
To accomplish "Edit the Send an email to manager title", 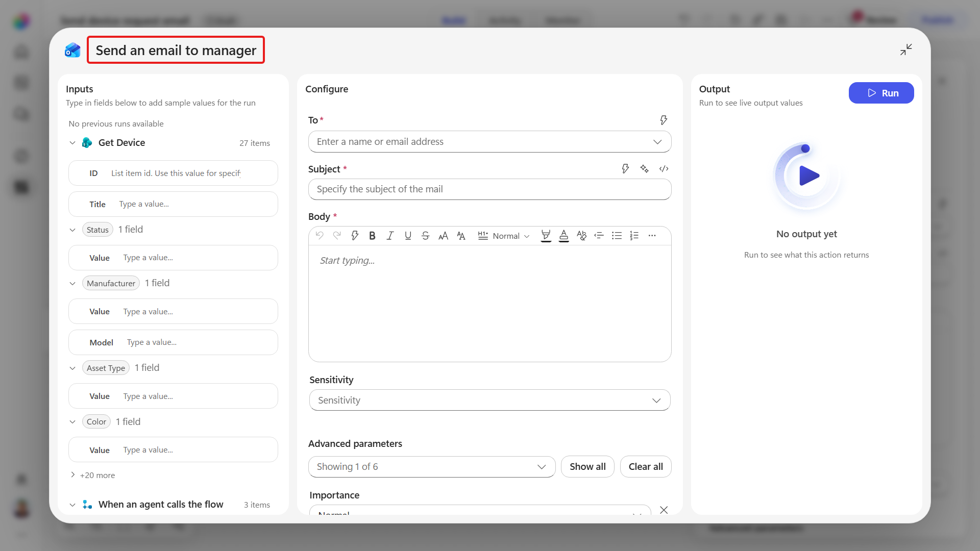I will tap(176, 50).
